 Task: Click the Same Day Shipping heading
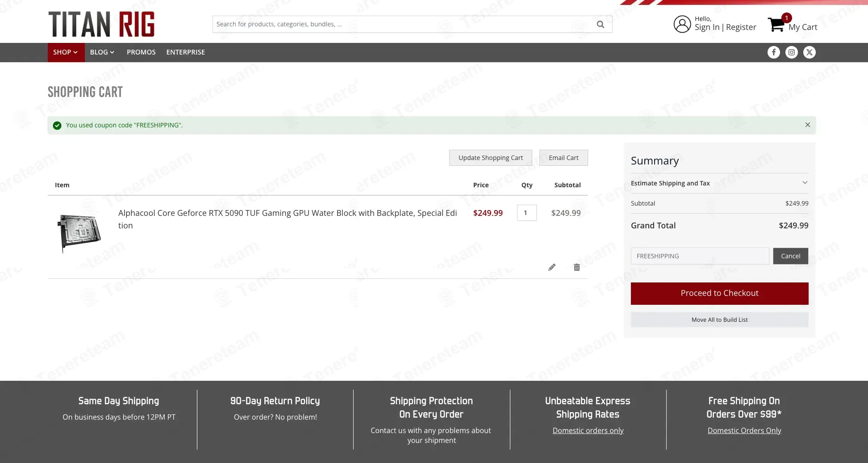(x=119, y=401)
